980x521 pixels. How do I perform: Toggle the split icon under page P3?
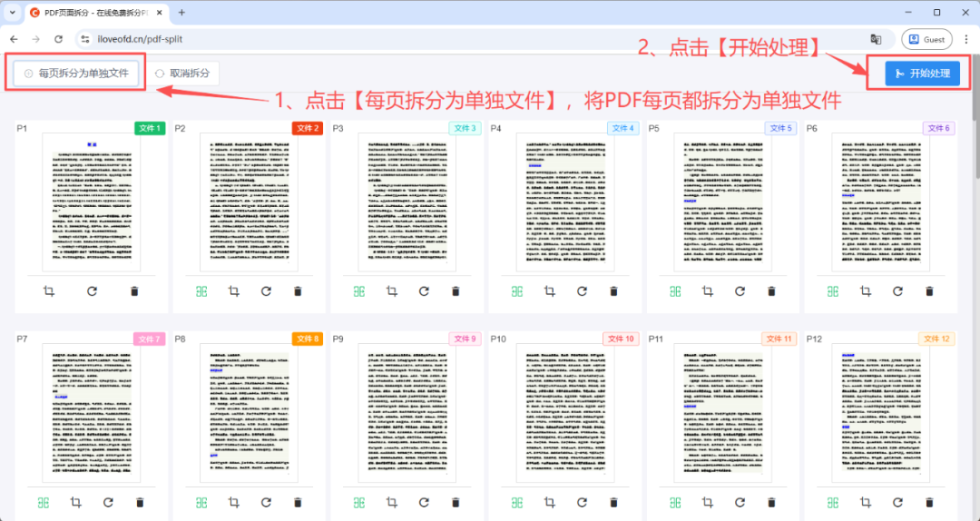pyautogui.click(x=359, y=290)
